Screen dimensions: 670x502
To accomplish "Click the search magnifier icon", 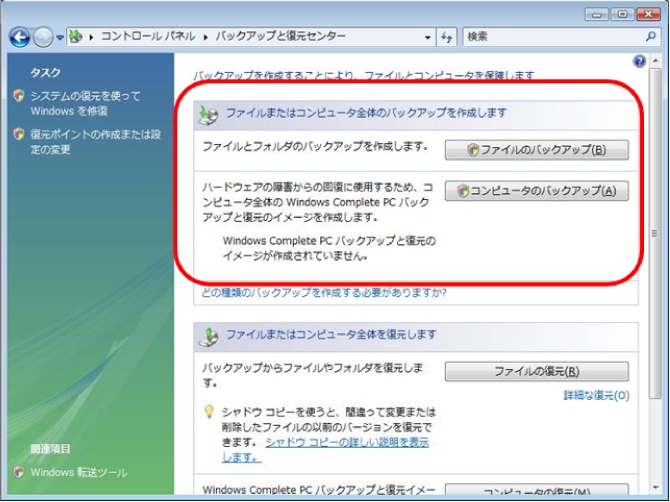I will click(649, 37).
